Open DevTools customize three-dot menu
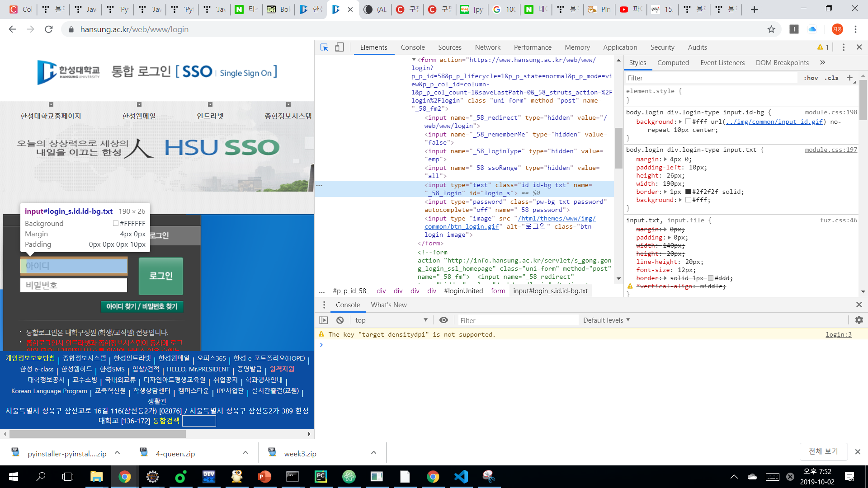This screenshot has height=488, width=868. 843,47
